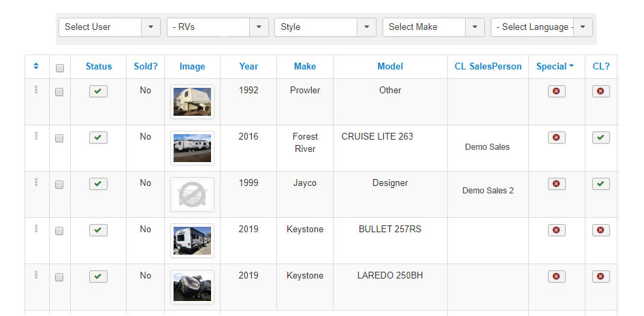Image resolution: width=644 pixels, height=316 pixels.
Task: Toggle Special flag for BULLET 257RS
Action: pyautogui.click(x=556, y=230)
